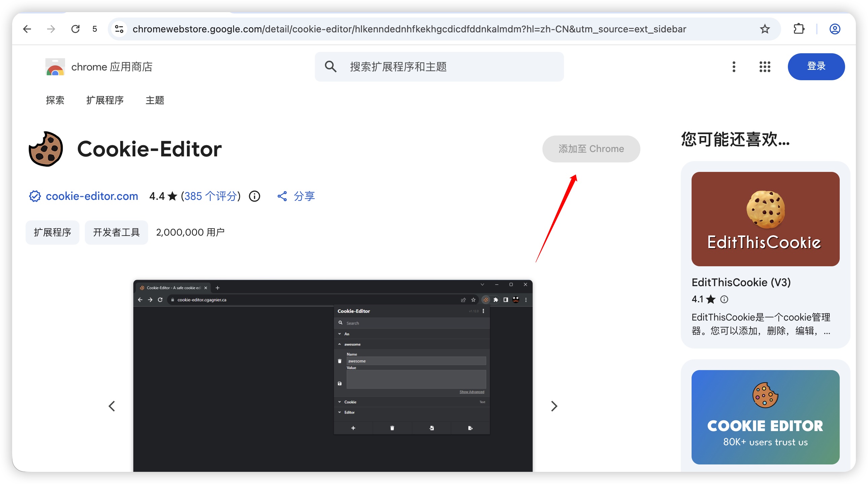Click the info icon beside 385 个评分
Viewport: 868px width, 484px height.
pos(255,196)
